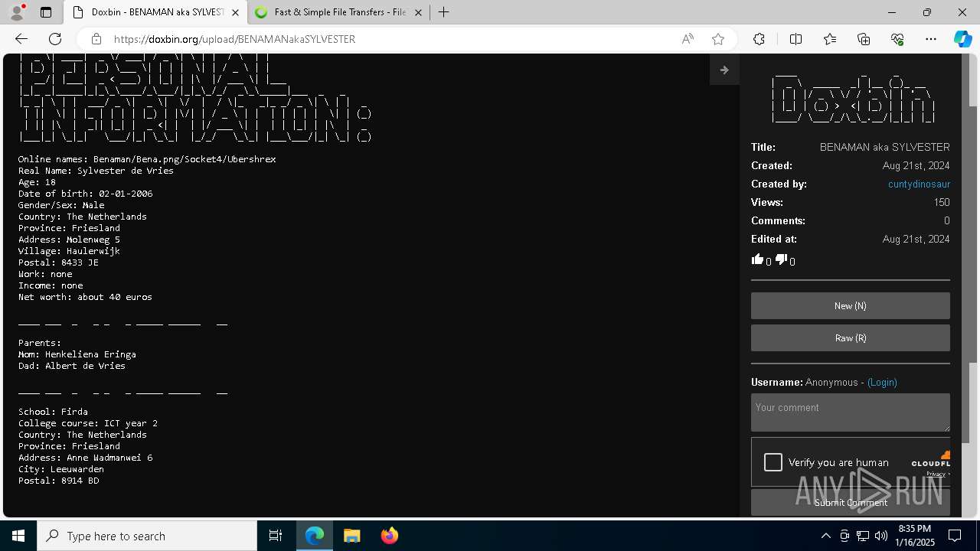The width and height of the screenshot is (980, 551).
Task: Close the File Transfers tab
Action: (x=418, y=12)
